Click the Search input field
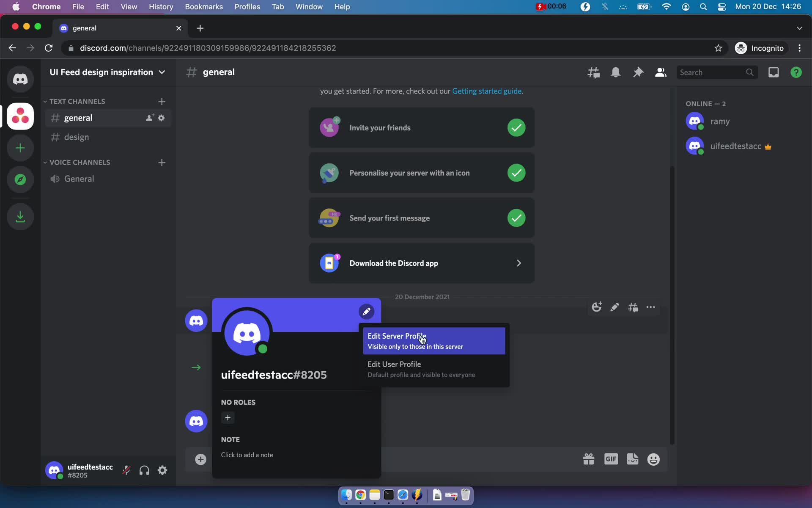The width and height of the screenshot is (812, 508). point(716,72)
